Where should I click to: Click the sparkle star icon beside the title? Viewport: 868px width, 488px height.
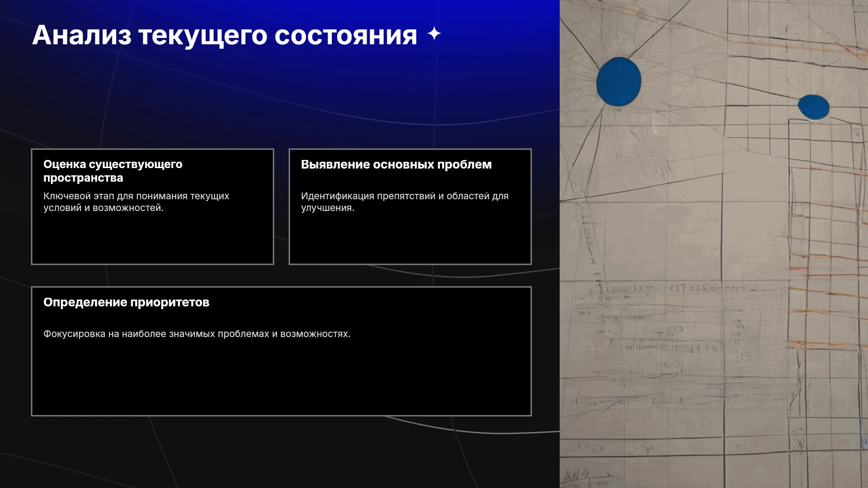point(434,34)
